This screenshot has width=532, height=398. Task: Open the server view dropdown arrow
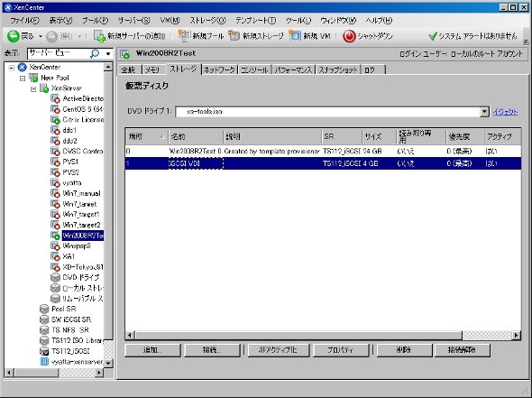pyautogui.click(x=108, y=53)
